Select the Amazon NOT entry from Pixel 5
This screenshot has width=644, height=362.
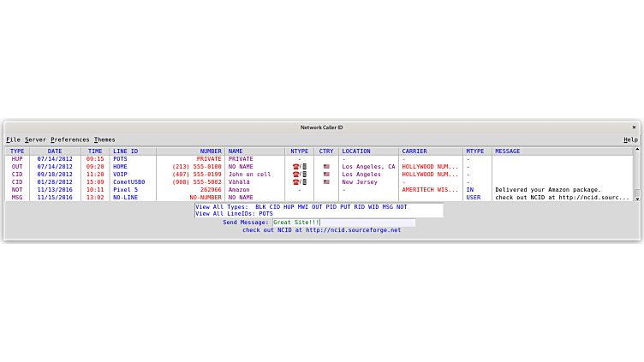coord(240,190)
